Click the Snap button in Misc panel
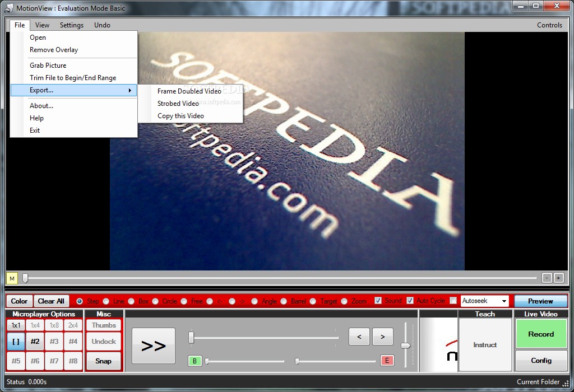This screenshot has height=392, width=574. 104,361
